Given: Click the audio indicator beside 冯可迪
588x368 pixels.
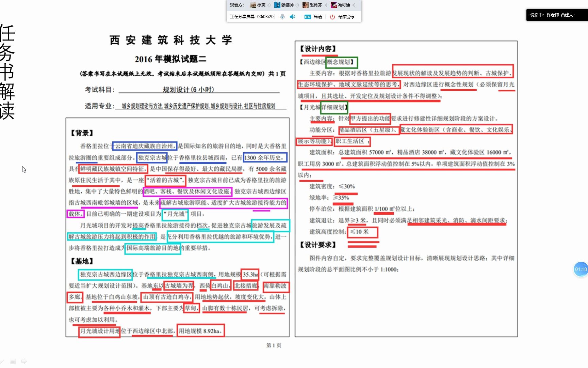Looking at the screenshot, I should click(x=354, y=5).
